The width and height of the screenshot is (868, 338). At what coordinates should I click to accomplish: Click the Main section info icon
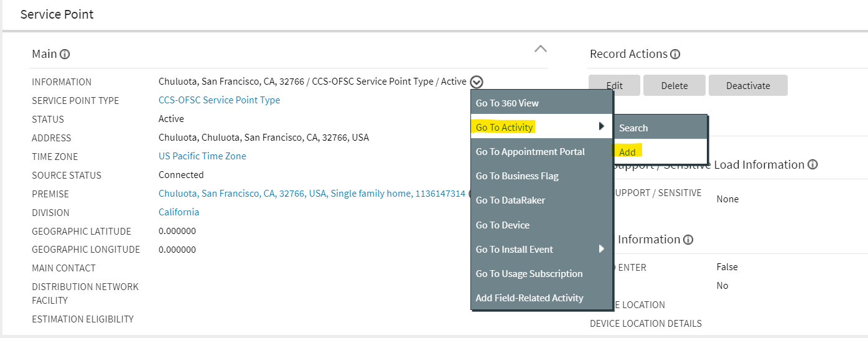coord(65,54)
